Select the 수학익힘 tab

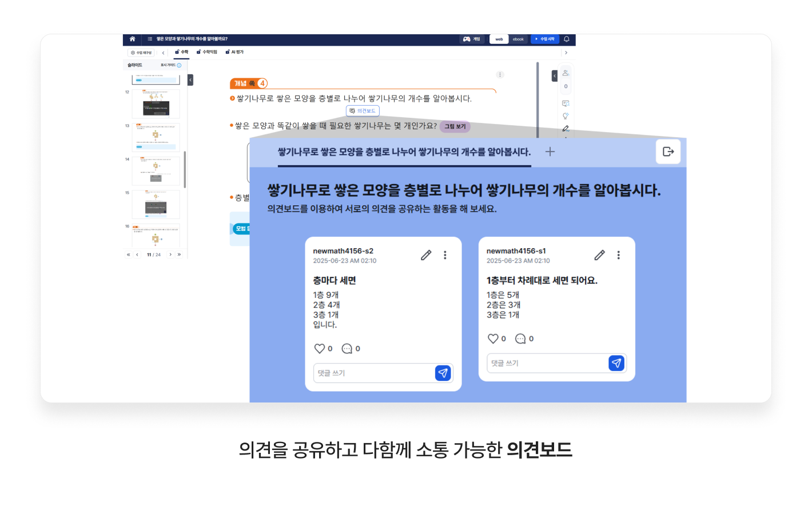click(x=207, y=52)
